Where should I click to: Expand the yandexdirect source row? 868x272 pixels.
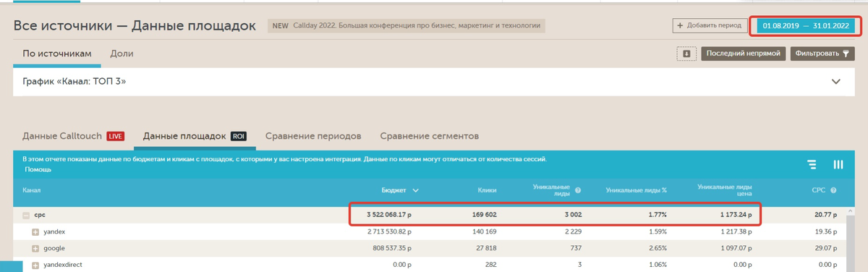[35, 265]
